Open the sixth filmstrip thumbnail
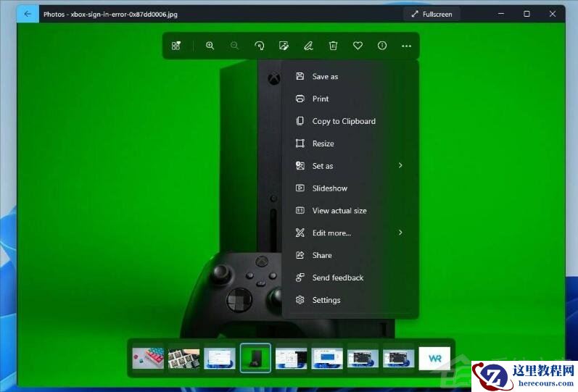The height and width of the screenshot is (392, 578). [326, 358]
